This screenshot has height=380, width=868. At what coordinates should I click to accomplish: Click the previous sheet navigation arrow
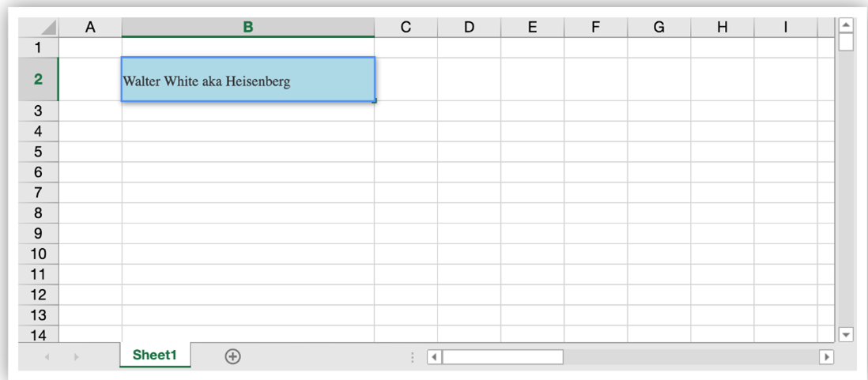(x=47, y=357)
